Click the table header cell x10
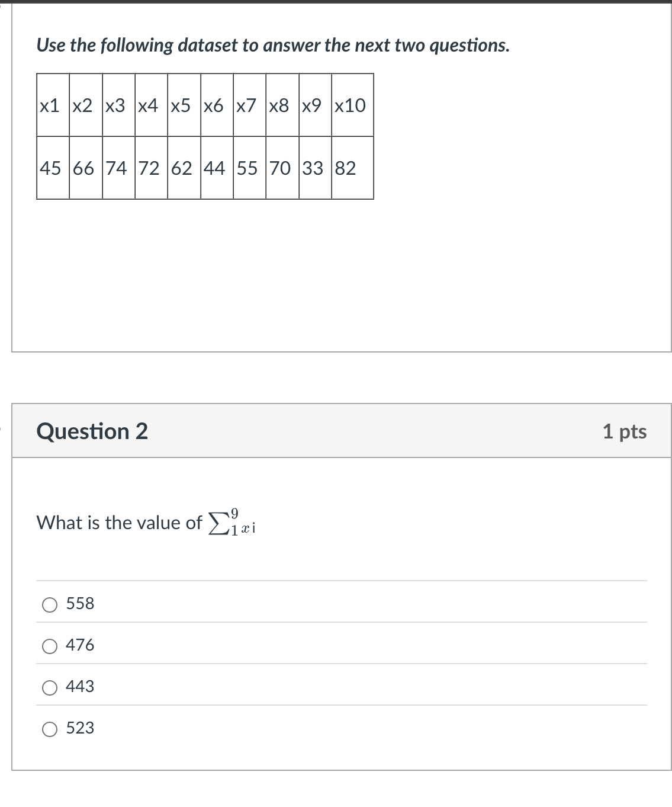Viewport: 672px width, 807px height. click(x=351, y=105)
